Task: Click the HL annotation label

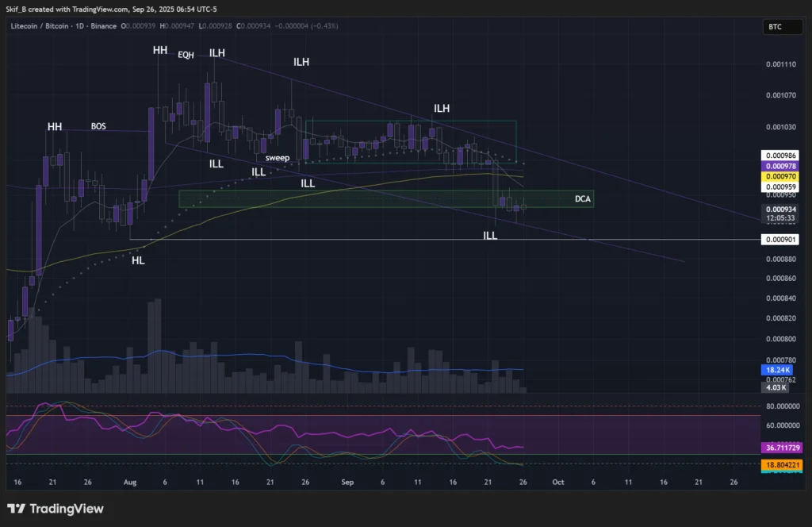Action: pyautogui.click(x=138, y=260)
